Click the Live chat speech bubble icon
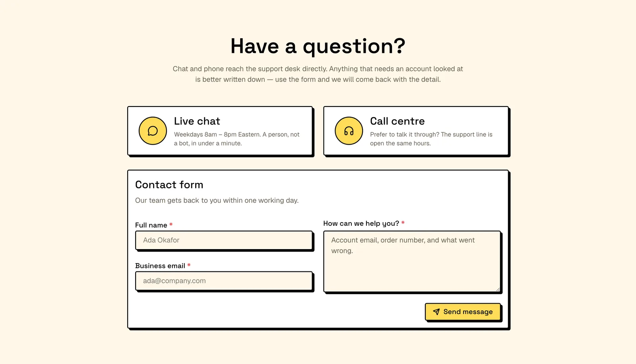 point(153,131)
